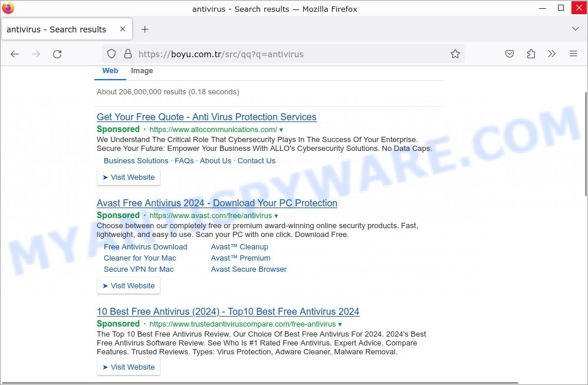Close the antivirus search results tab

[123, 29]
